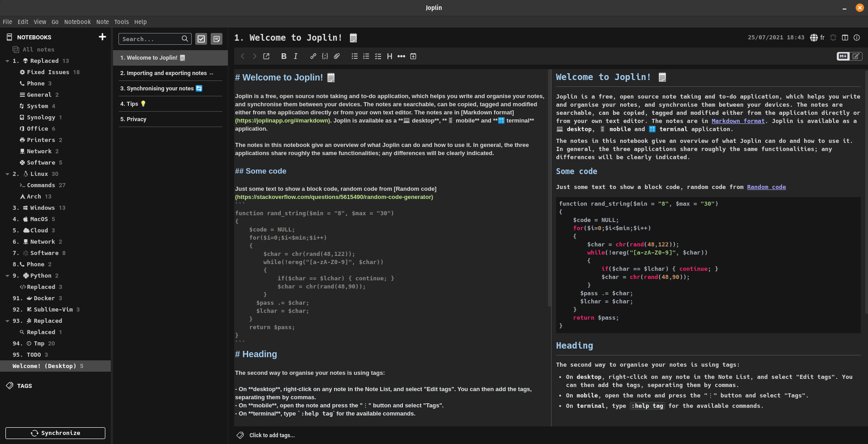Screen dimensions: 868x444
Task: Create a new note button
Action: point(217,39)
